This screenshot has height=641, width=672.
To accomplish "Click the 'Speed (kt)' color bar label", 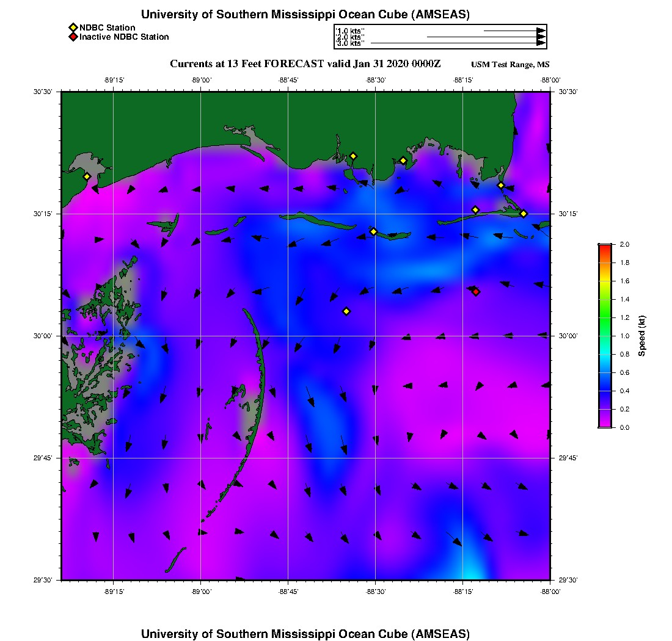I will [642, 336].
